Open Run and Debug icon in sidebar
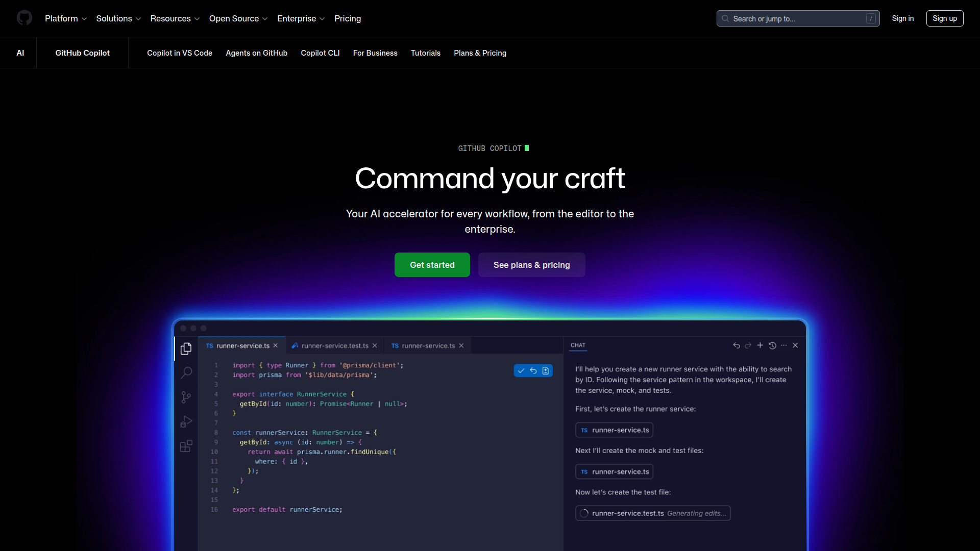This screenshot has width=980, height=551. tap(186, 421)
